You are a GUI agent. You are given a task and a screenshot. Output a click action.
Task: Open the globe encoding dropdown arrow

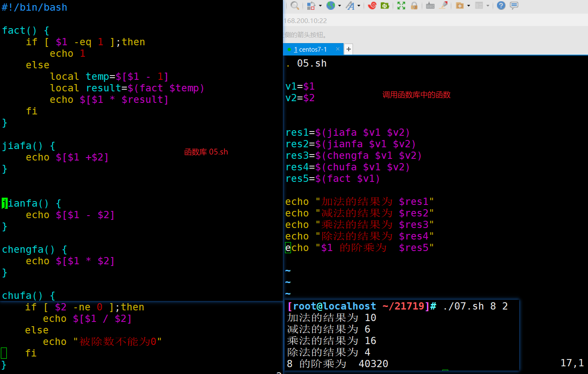[340, 6]
